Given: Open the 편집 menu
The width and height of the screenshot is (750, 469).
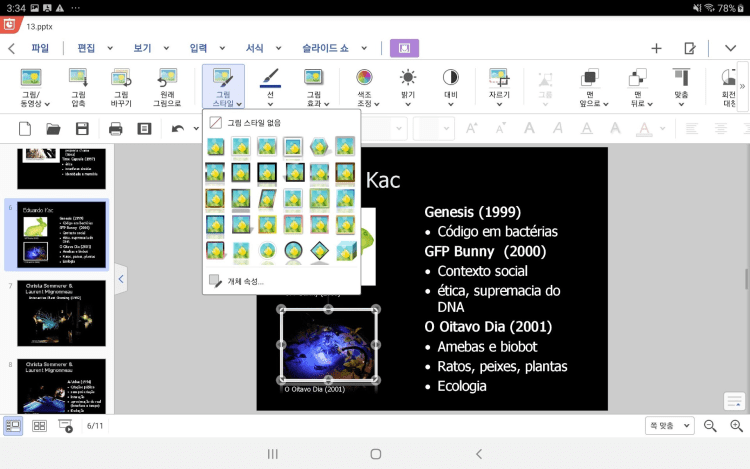Looking at the screenshot, I should click(x=86, y=48).
